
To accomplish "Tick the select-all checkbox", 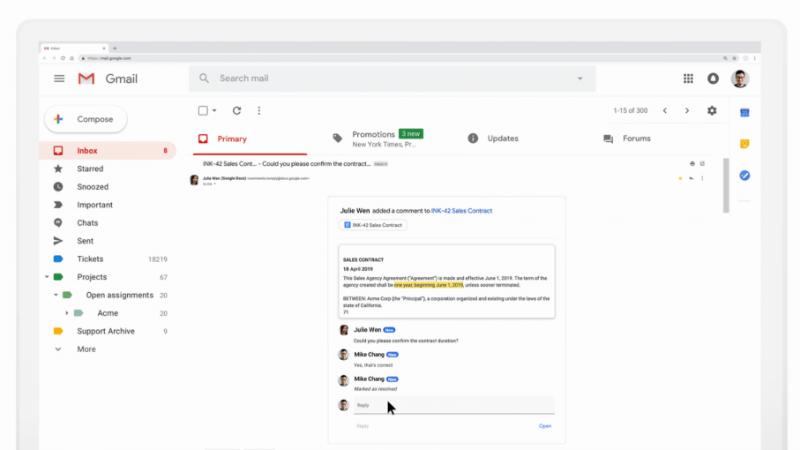I will [203, 111].
